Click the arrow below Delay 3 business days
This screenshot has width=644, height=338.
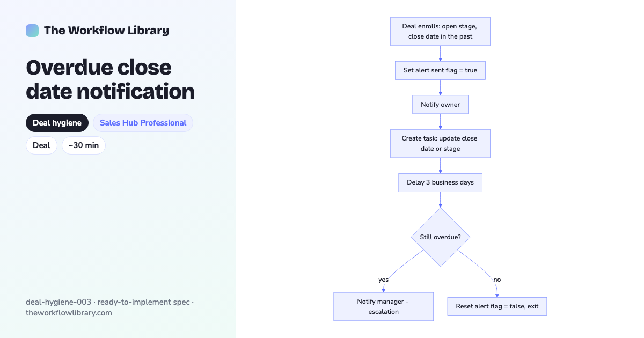click(440, 200)
